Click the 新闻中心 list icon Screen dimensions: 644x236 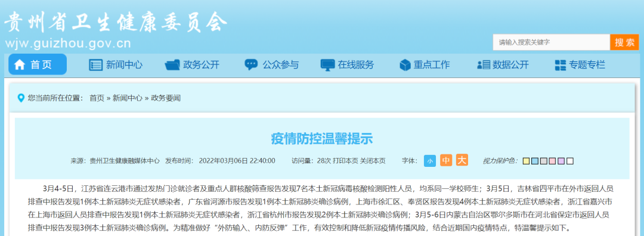tap(95, 65)
